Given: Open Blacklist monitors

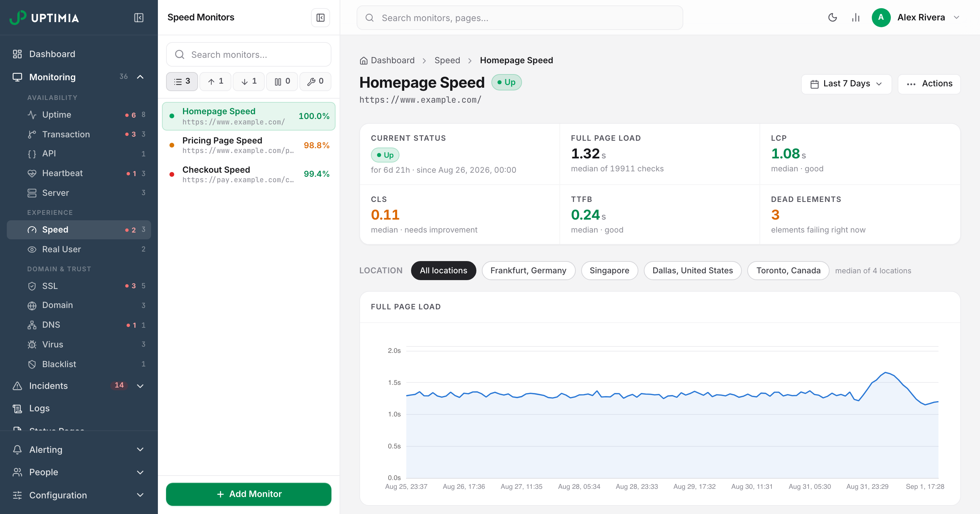Looking at the screenshot, I should pos(79,364).
